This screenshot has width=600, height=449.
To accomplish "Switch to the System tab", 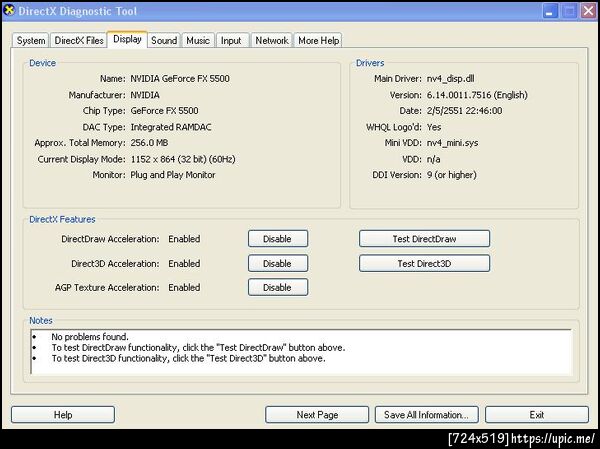I will coord(31,40).
